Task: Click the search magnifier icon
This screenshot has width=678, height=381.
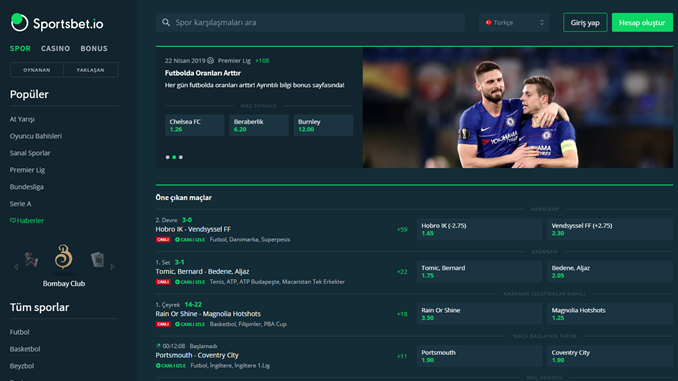Action: (166, 22)
